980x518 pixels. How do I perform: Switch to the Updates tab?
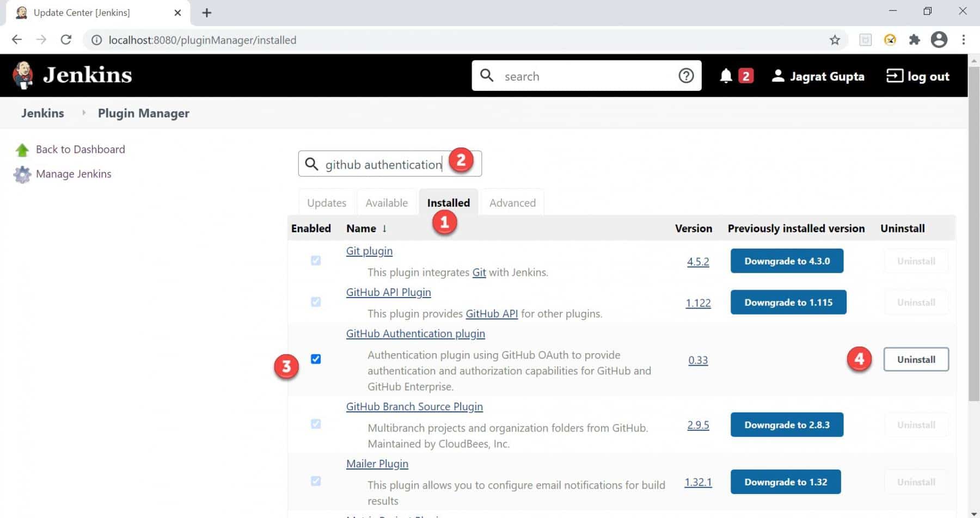coord(327,202)
